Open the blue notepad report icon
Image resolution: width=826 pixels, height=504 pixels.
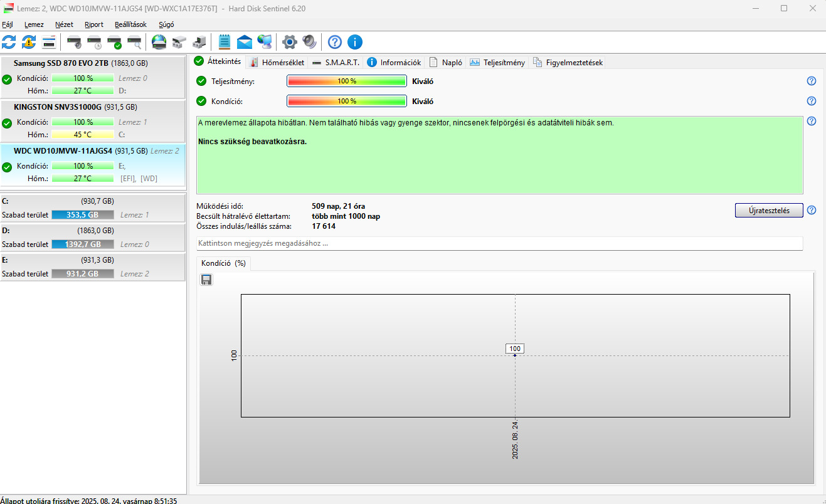[225, 42]
